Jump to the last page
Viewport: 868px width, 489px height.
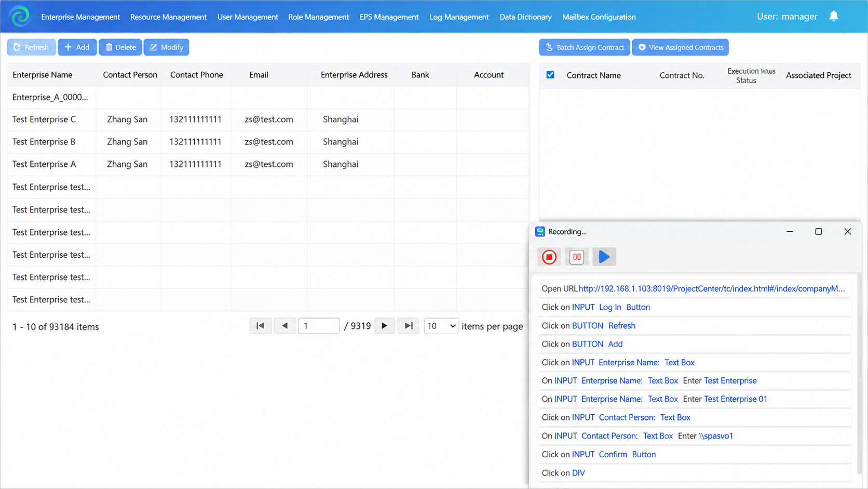[x=409, y=326]
